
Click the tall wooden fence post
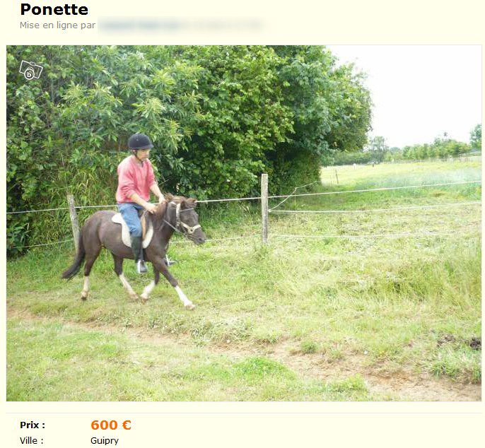pos(264,209)
